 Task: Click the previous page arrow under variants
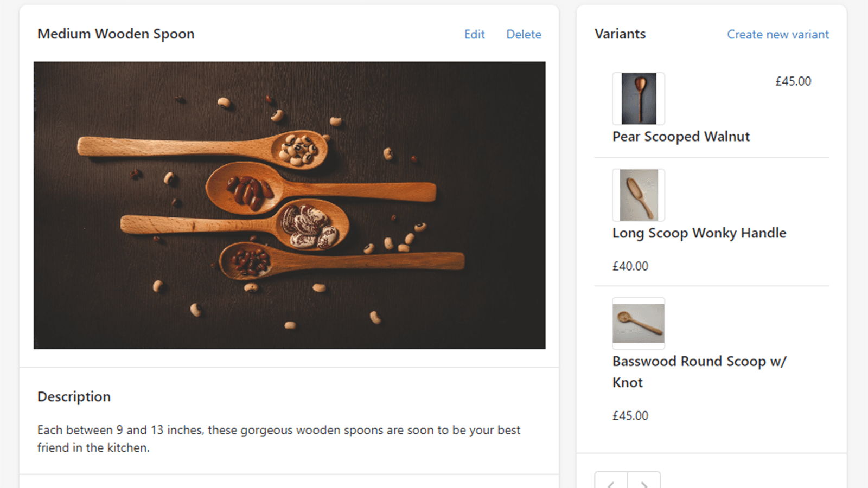tap(611, 481)
